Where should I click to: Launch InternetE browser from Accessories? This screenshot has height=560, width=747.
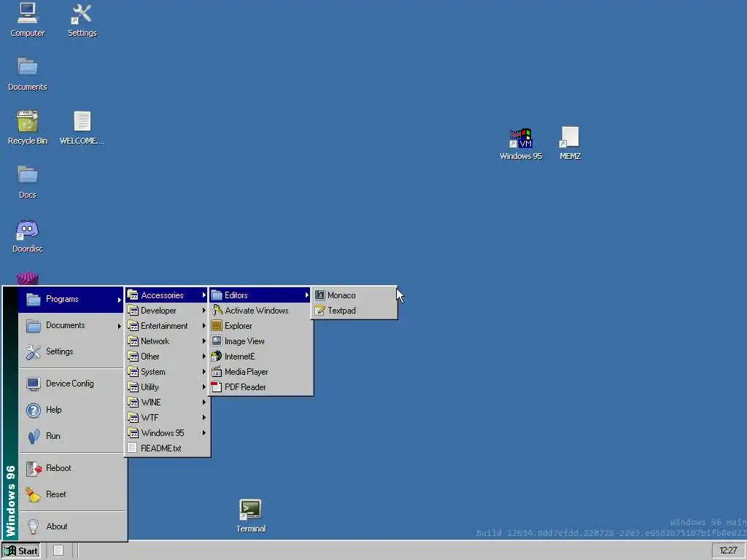[x=260, y=356]
